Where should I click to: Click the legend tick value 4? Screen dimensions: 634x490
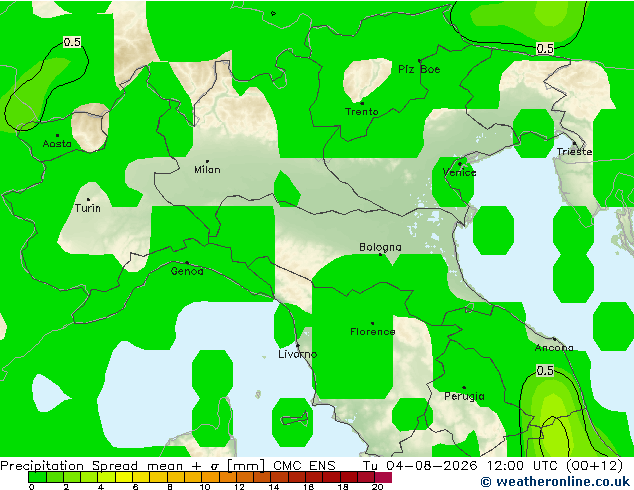[x=101, y=487]
